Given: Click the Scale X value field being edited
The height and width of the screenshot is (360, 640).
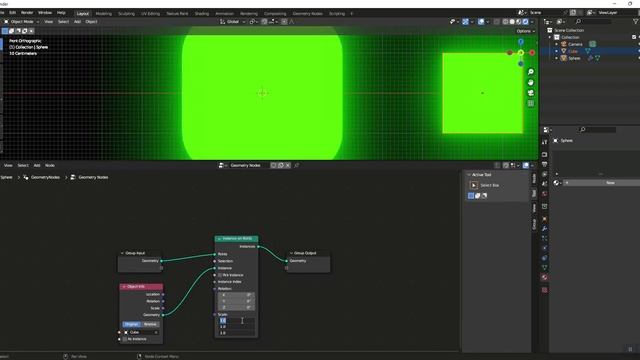Looking at the screenshot, I should tap(236, 321).
